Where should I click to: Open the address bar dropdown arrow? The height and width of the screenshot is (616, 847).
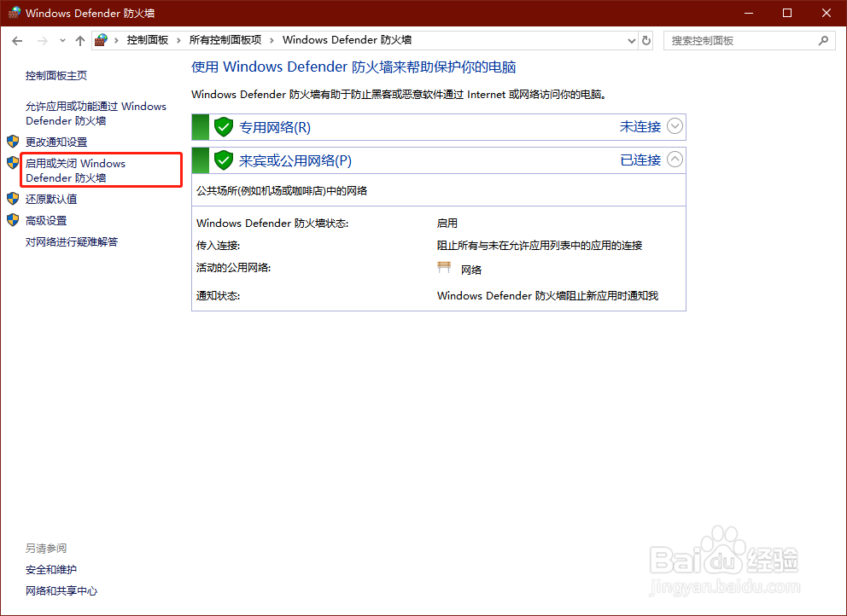(631, 40)
